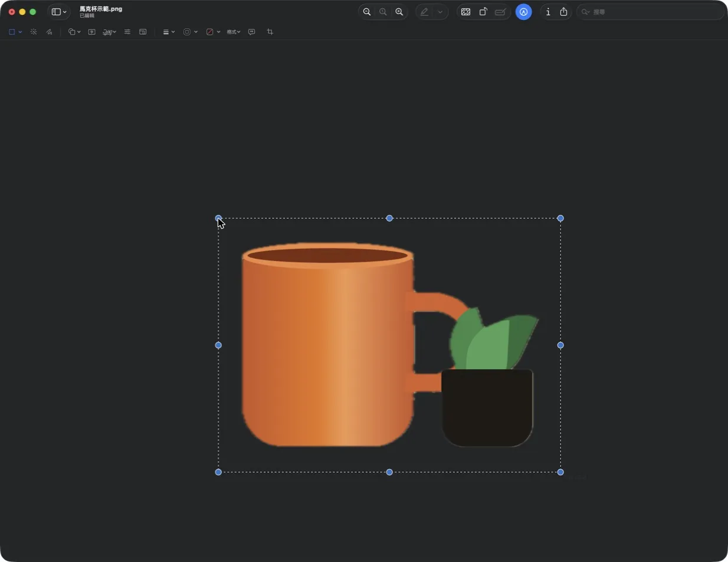Select the Instant Alpha wand tool
Image resolution: width=728 pixels, height=562 pixels.
coord(34,32)
